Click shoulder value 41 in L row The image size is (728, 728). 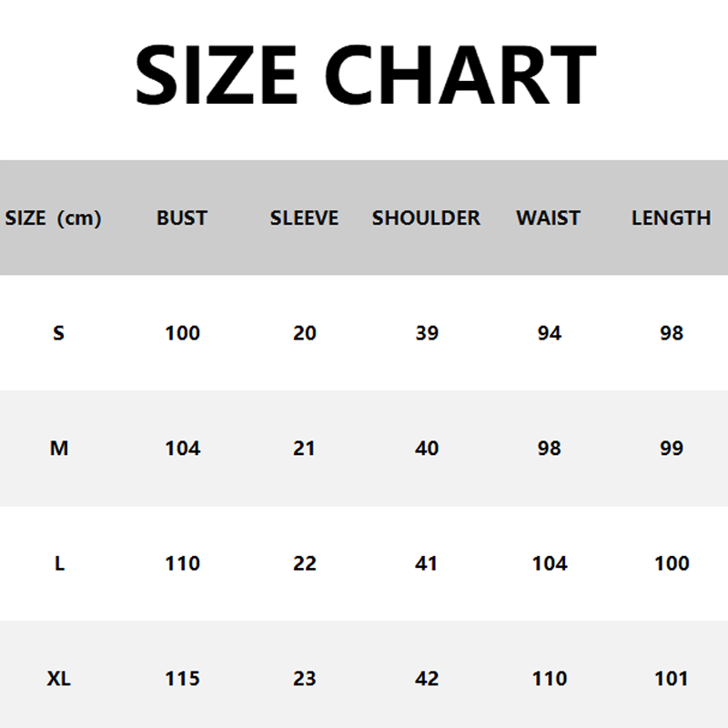point(427,563)
